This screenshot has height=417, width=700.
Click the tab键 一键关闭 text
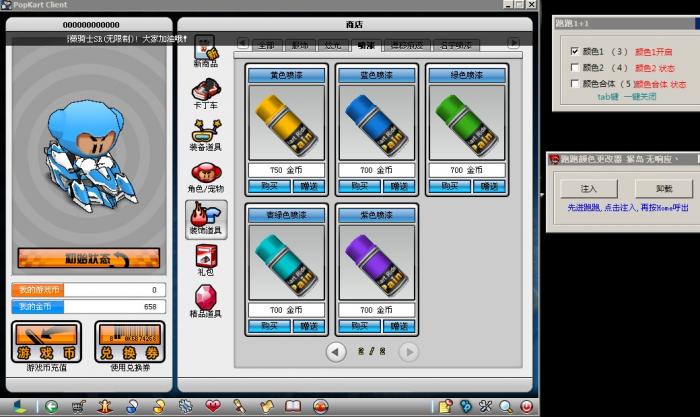[x=627, y=96]
